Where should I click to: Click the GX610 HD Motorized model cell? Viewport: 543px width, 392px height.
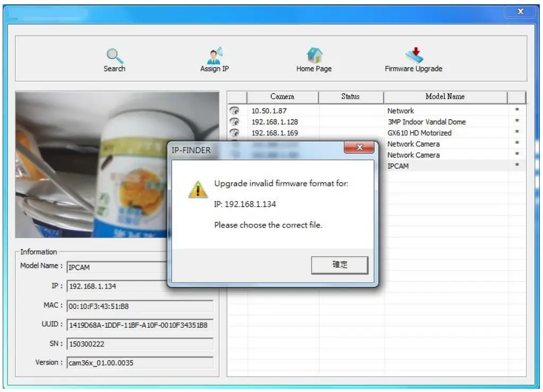point(419,133)
